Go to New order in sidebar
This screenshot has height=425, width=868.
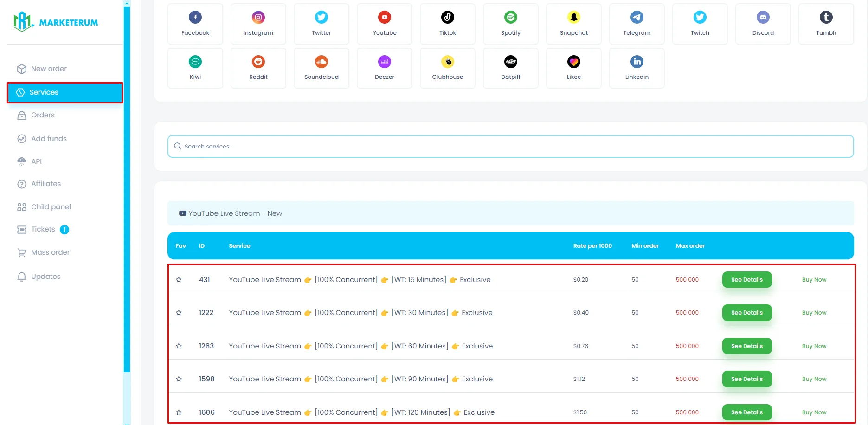tap(49, 69)
